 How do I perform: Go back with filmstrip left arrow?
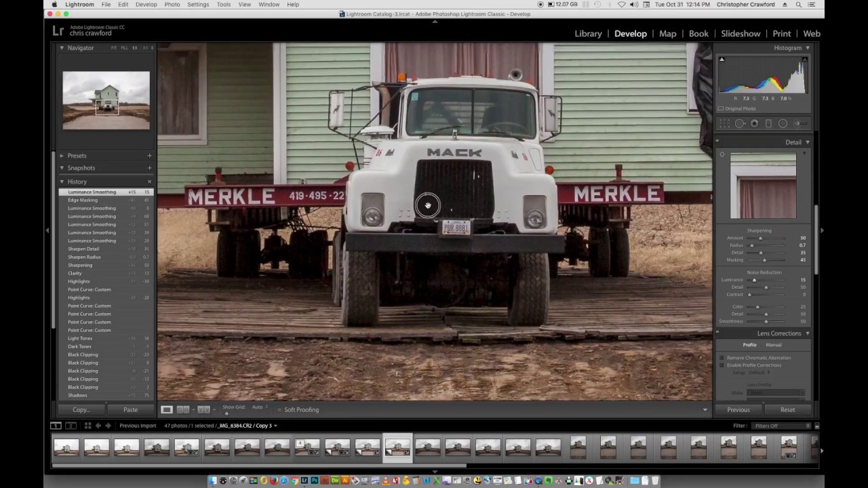coord(98,426)
